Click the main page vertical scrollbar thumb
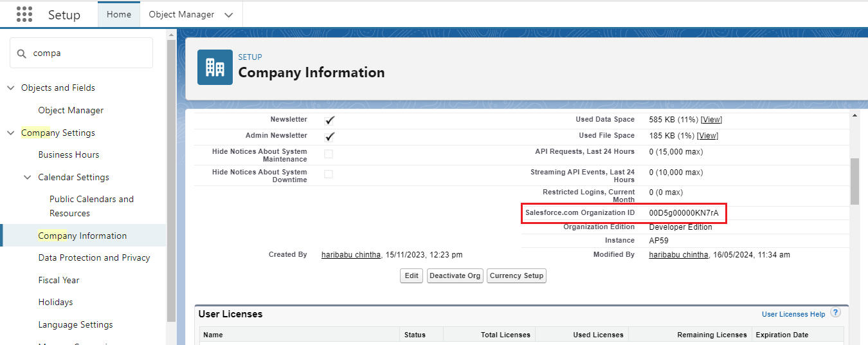 coord(854,182)
